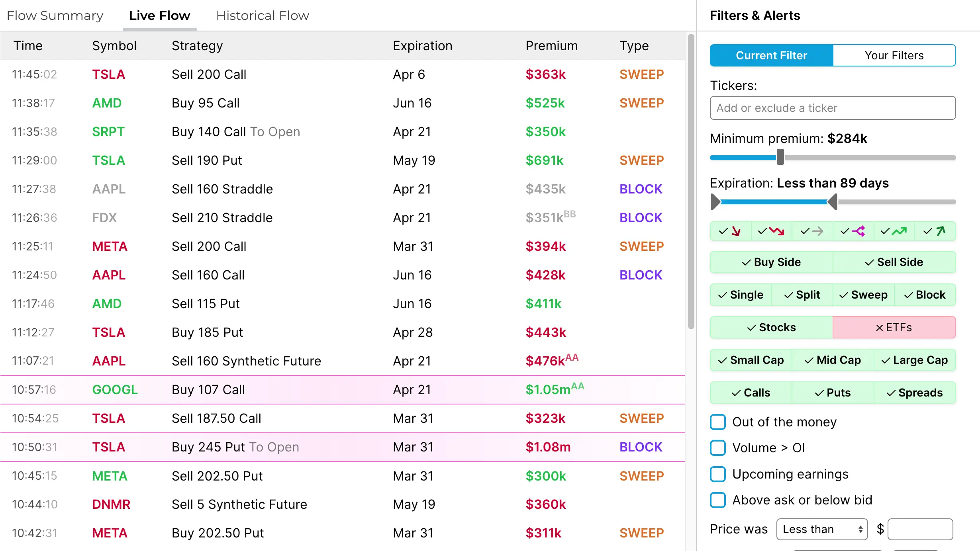Toggle the Stocks filter
Screen dimensions: 980x551
[x=771, y=327]
